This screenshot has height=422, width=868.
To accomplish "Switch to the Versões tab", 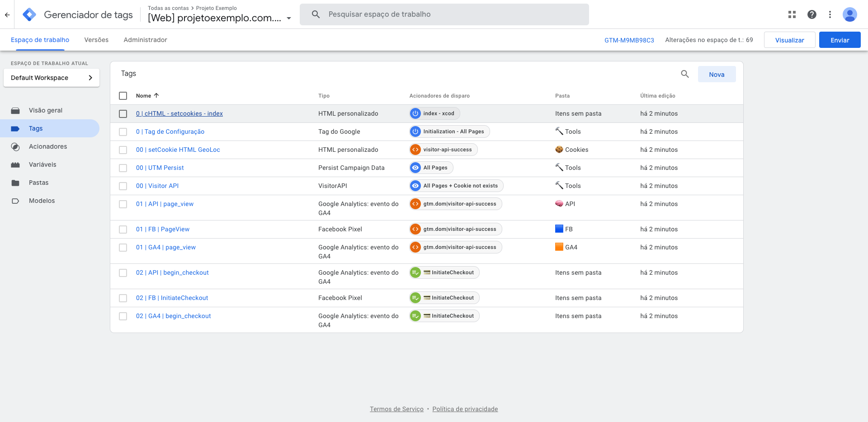I will [96, 40].
